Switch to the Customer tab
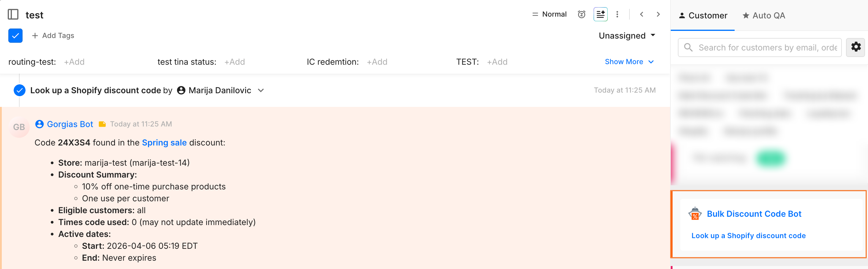The image size is (868, 269). 703,15
